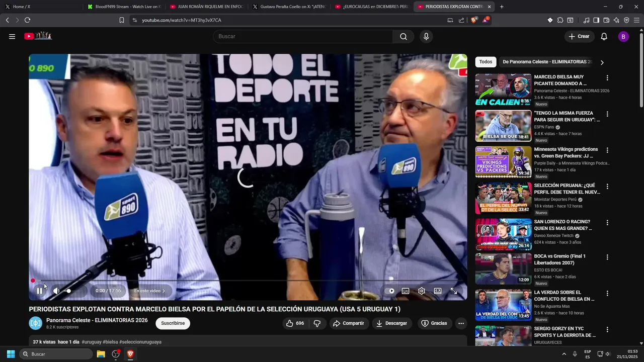Open the browser extensions puzzle icon
The height and width of the screenshot is (362, 644).
click(560, 20)
